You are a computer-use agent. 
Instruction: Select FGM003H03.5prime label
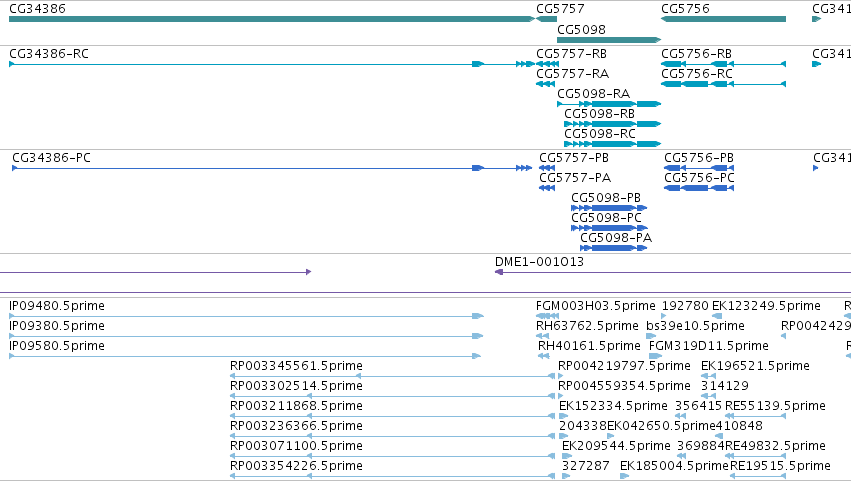coord(596,306)
